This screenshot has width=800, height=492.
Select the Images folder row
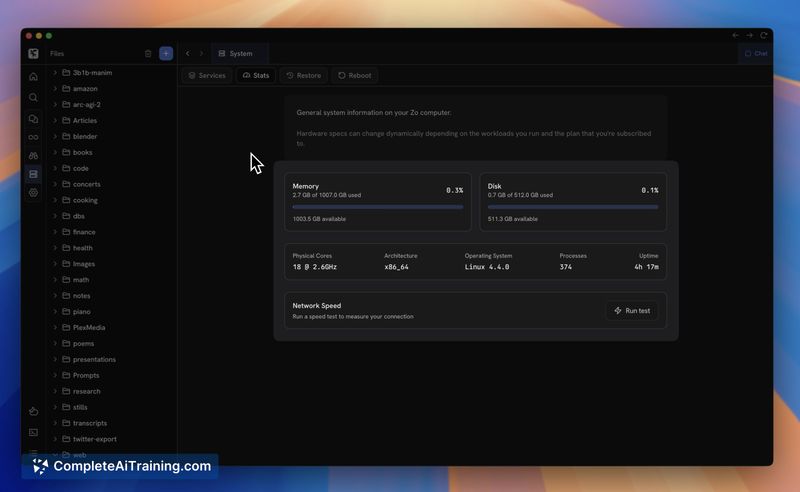coord(113,264)
